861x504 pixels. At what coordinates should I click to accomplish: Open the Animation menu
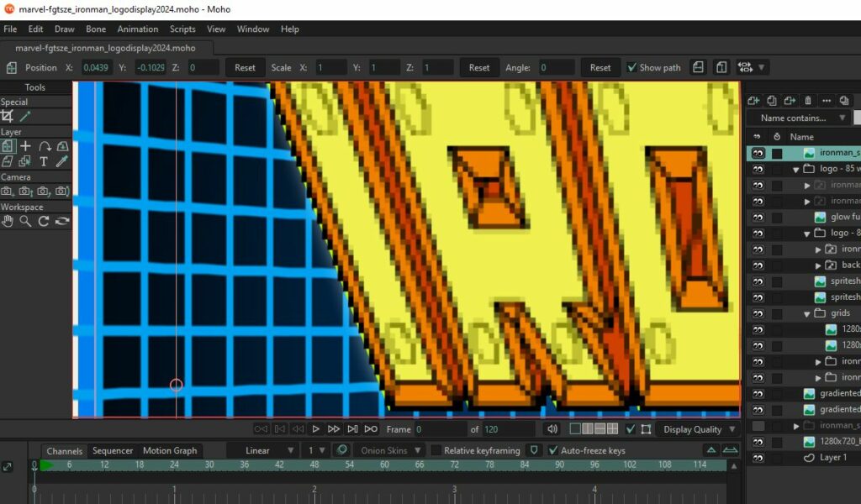137,29
